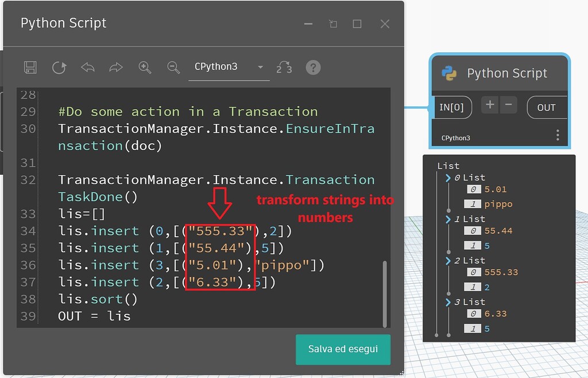Click the revert script circular arrow icon

(x=59, y=67)
